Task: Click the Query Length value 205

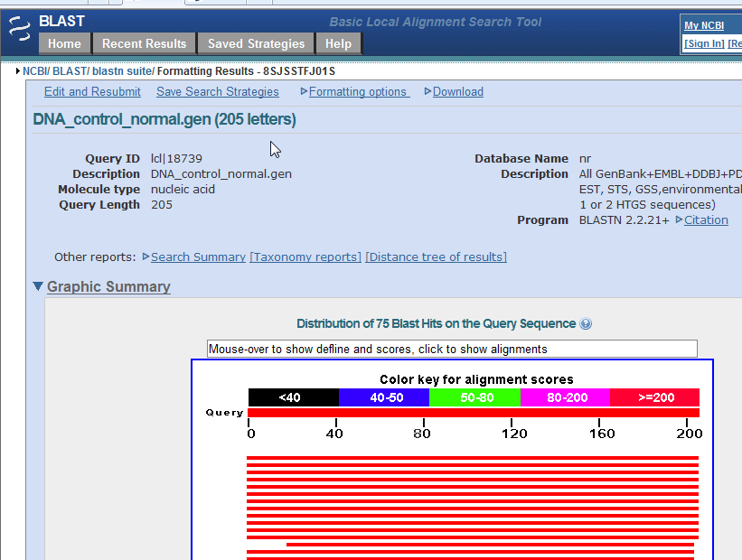Action: [162, 205]
